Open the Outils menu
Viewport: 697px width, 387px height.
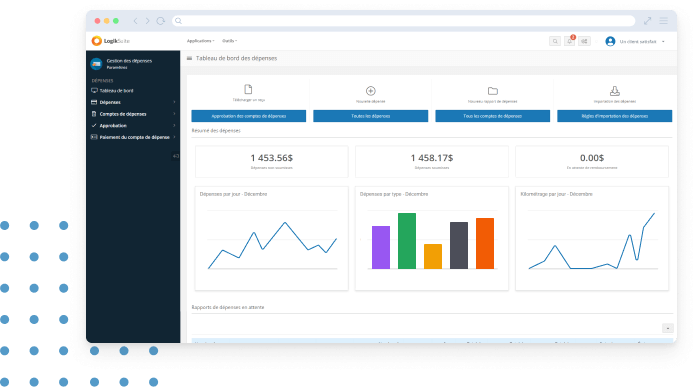[x=229, y=41]
